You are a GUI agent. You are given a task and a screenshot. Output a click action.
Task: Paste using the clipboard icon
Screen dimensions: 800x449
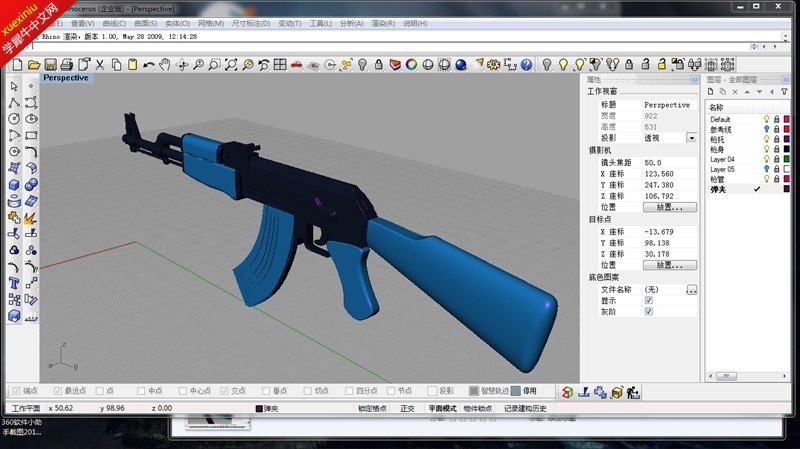[x=133, y=65]
